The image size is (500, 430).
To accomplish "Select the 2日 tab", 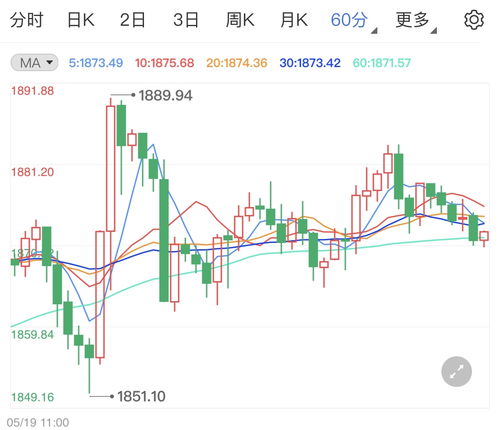I will 133,20.
